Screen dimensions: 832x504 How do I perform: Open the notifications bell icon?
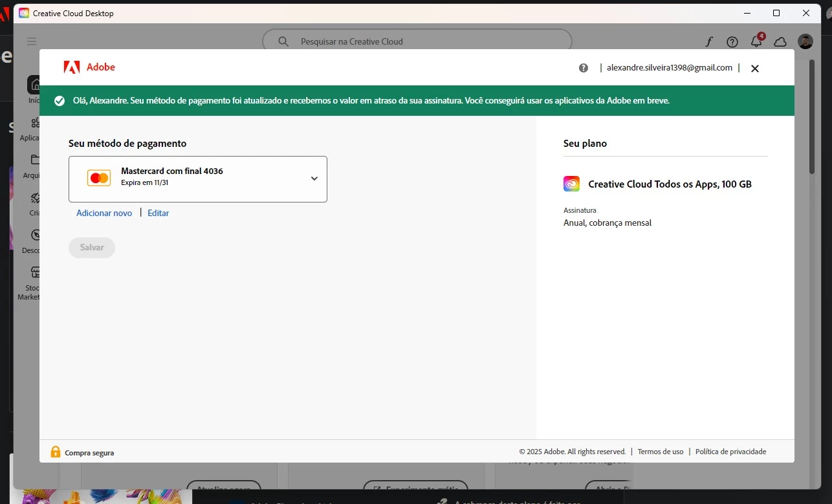tap(756, 41)
